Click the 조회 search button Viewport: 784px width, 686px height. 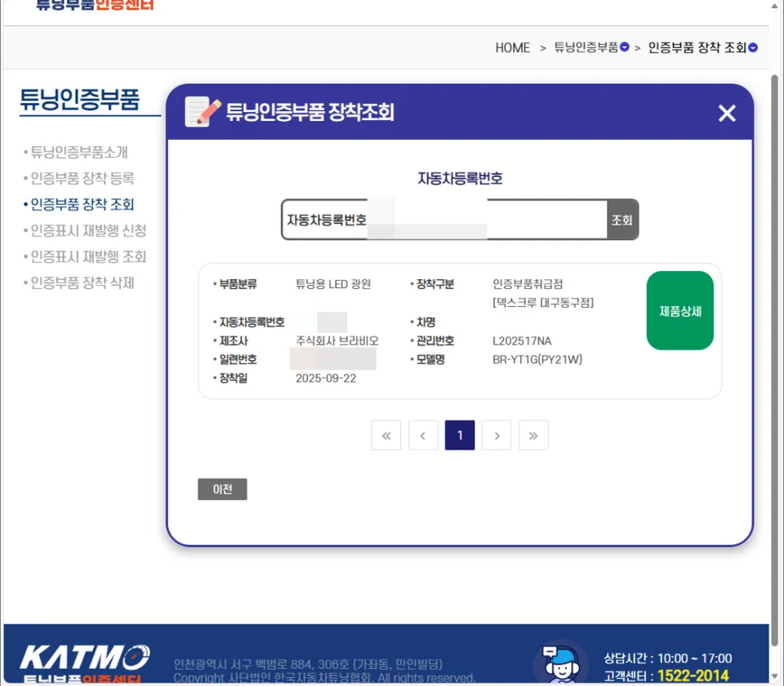[622, 220]
